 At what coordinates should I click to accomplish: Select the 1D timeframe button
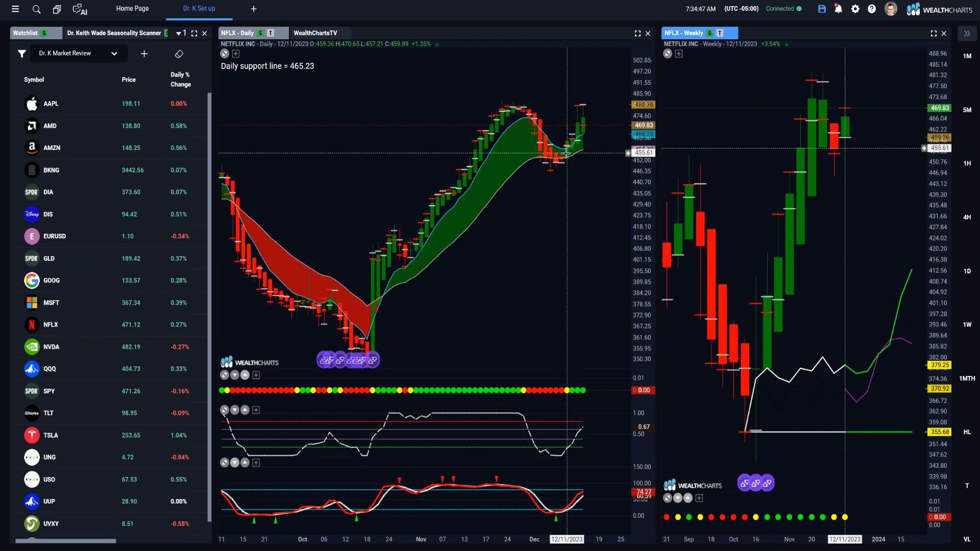coord(967,271)
